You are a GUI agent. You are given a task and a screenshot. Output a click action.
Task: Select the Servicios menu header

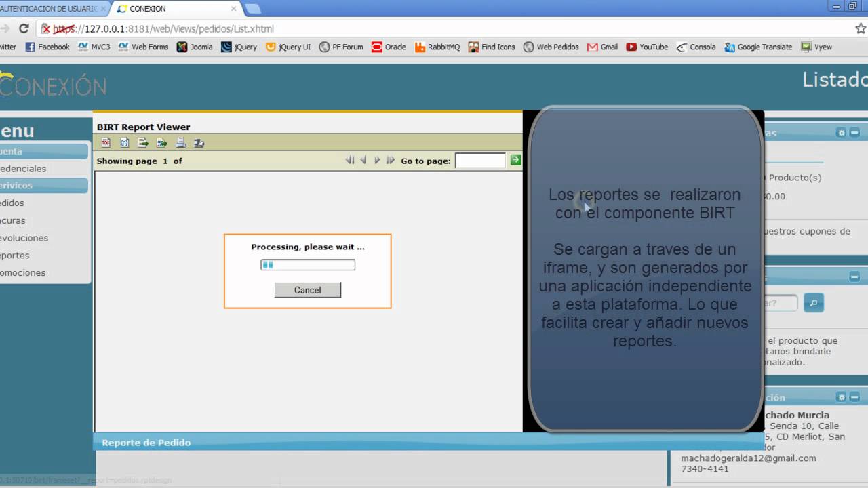(44, 185)
